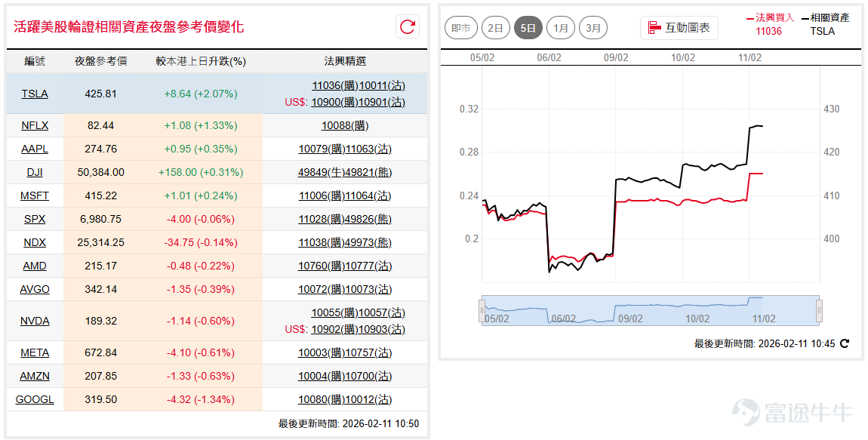
Task: Open US$ warrant 10902(購) for NVDA
Action: (335, 329)
